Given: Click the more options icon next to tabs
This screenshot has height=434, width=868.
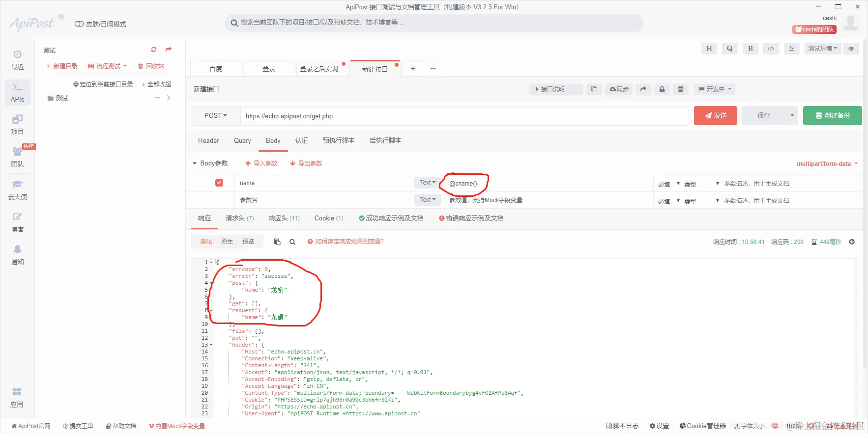Looking at the screenshot, I should point(433,69).
